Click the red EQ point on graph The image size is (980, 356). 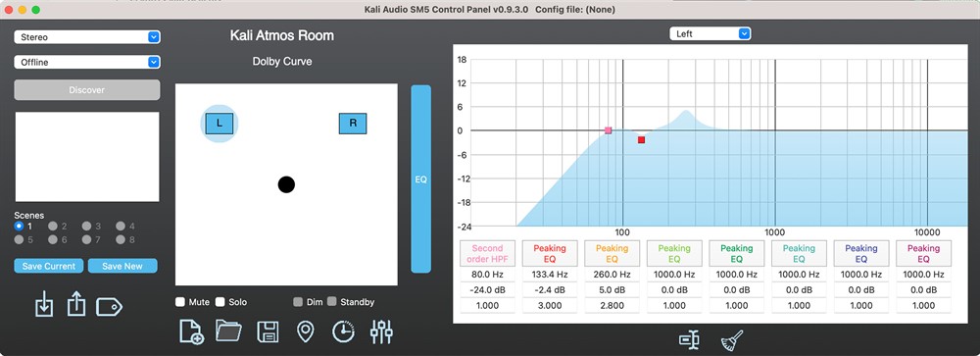point(641,140)
